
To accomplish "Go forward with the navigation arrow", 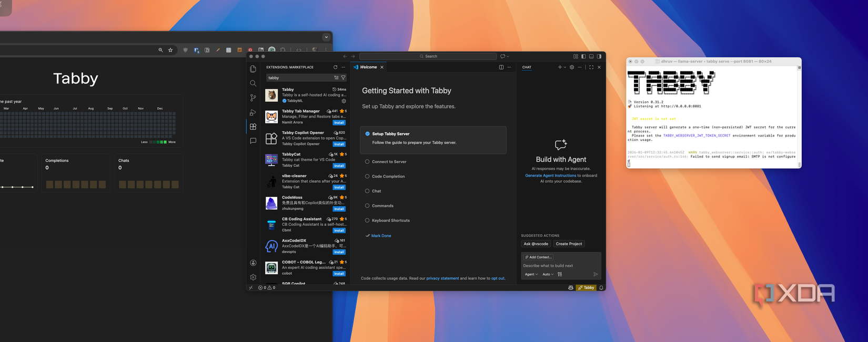I will [x=353, y=56].
